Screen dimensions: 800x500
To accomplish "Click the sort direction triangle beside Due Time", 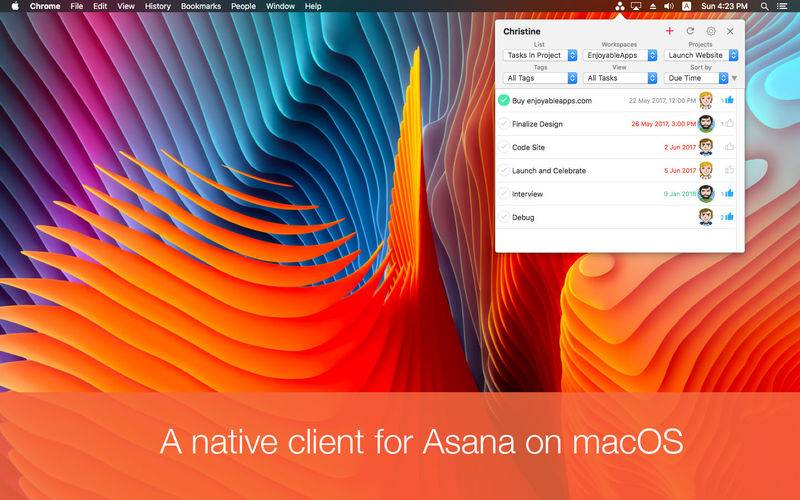I will tap(734, 78).
